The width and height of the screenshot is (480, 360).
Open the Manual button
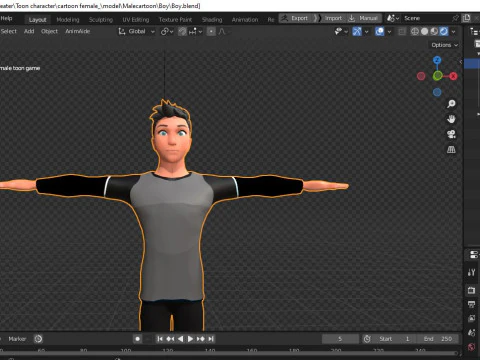[x=363, y=18]
